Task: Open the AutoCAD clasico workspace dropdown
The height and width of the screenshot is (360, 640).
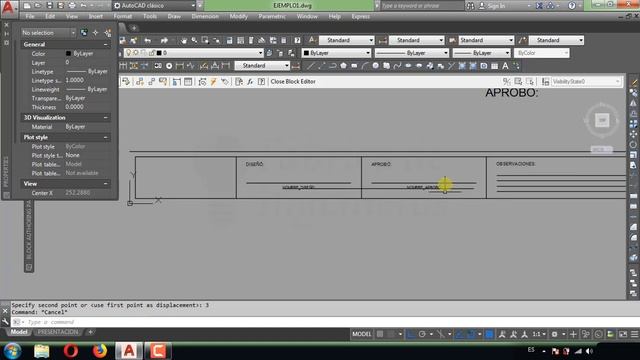Action: 154,6
